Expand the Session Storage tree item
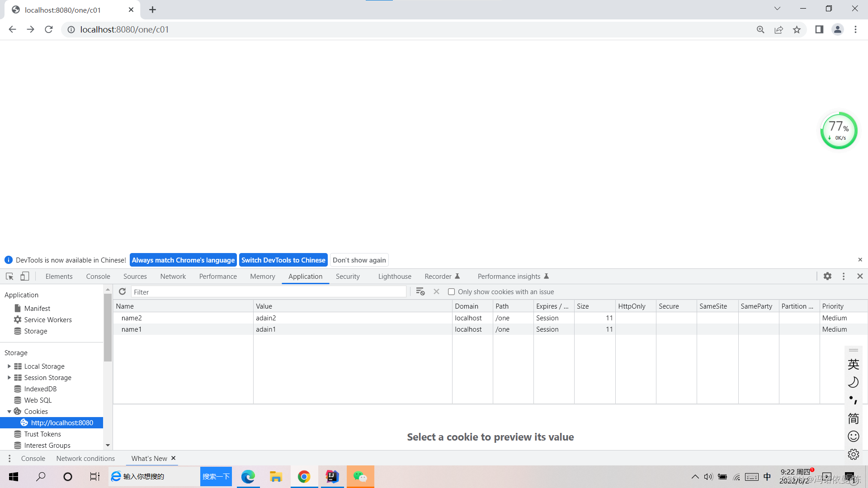868x488 pixels. click(x=9, y=378)
